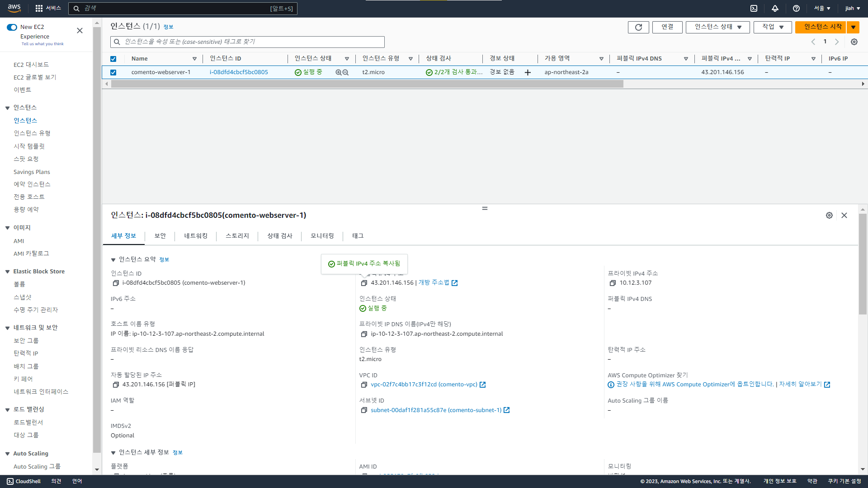Open the instance state dropdown button
The width and height of the screenshot is (868, 488).
717,27
